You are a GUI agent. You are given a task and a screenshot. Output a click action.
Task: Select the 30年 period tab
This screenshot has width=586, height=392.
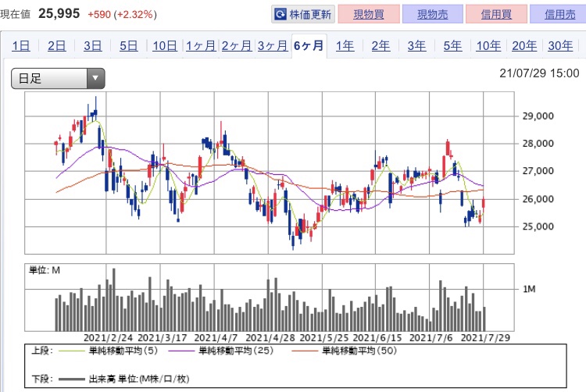click(x=560, y=46)
